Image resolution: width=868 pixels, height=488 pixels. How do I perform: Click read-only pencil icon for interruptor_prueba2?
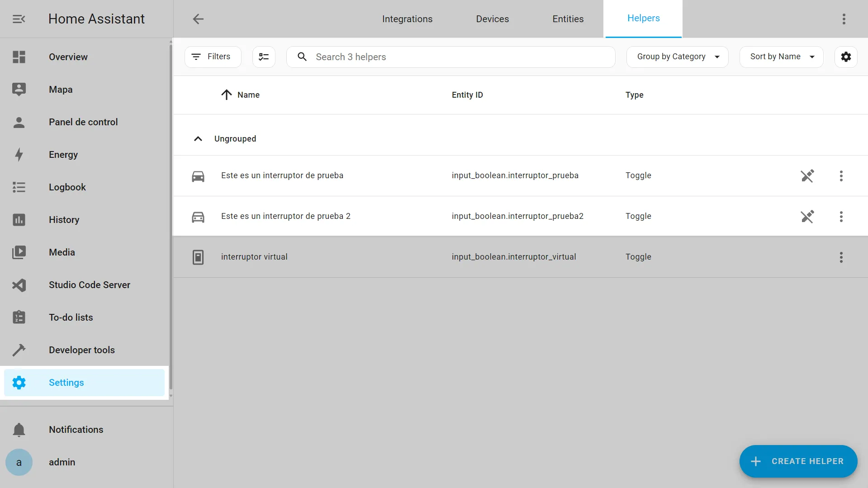tap(807, 217)
